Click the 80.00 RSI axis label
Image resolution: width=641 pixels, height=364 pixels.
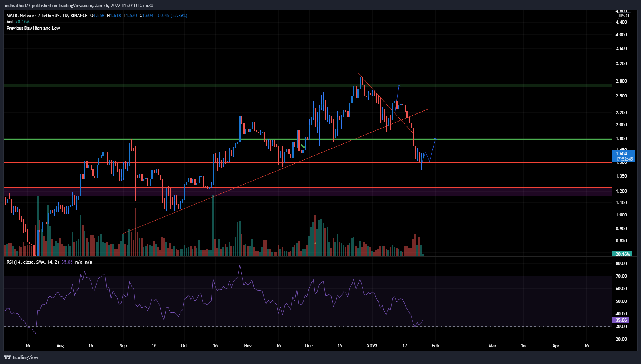click(x=621, y=264)
